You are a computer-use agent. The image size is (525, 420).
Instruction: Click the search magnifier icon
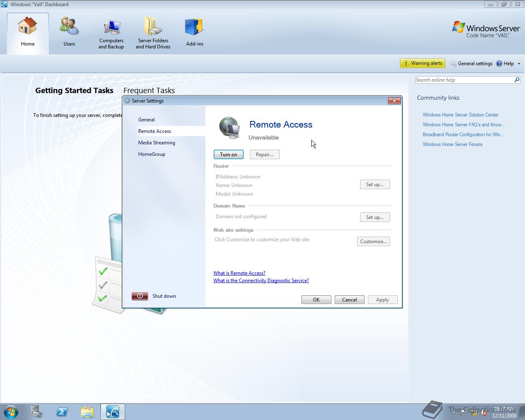pyautogui.click(x=517, y=80)
